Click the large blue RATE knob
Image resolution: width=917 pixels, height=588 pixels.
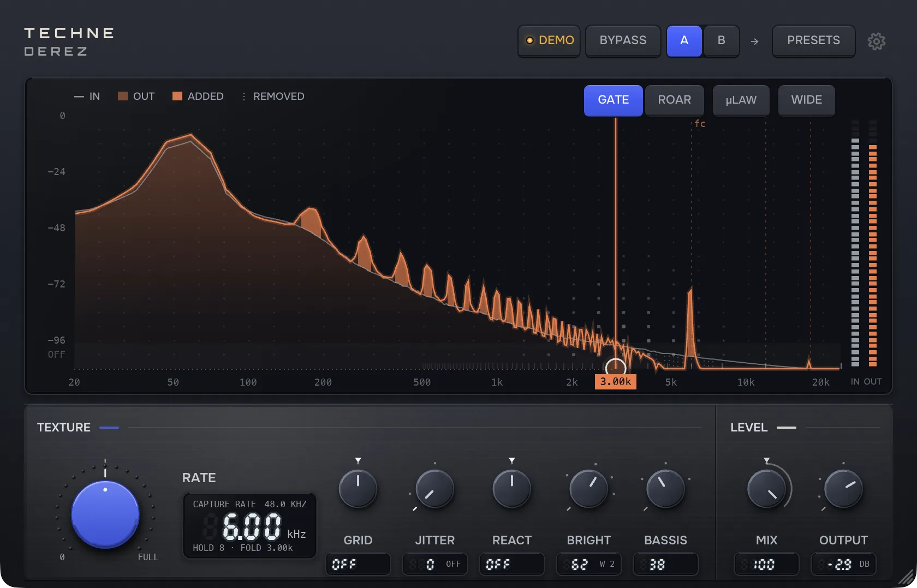[105, 514]
